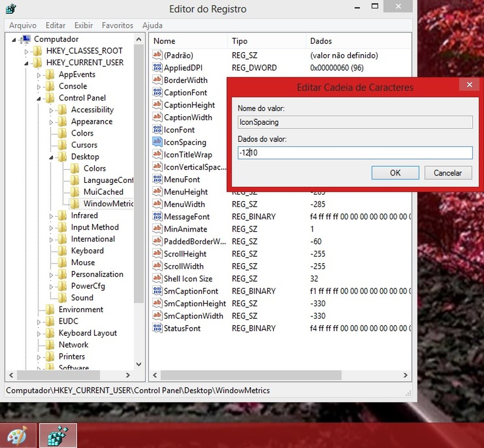This screenshot has height=448, width=484.
Task: Select the SmCaptionWidth value name
Action: [x=193, y=316]
